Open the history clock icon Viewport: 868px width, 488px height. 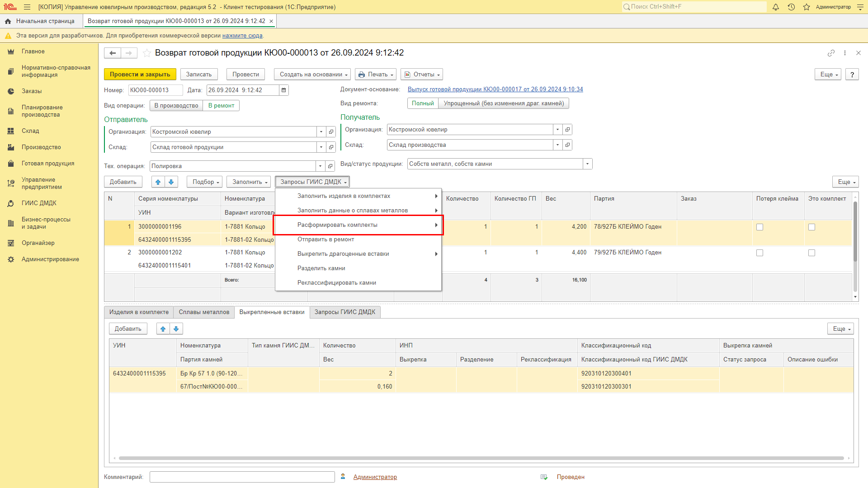tap(791, 7)
